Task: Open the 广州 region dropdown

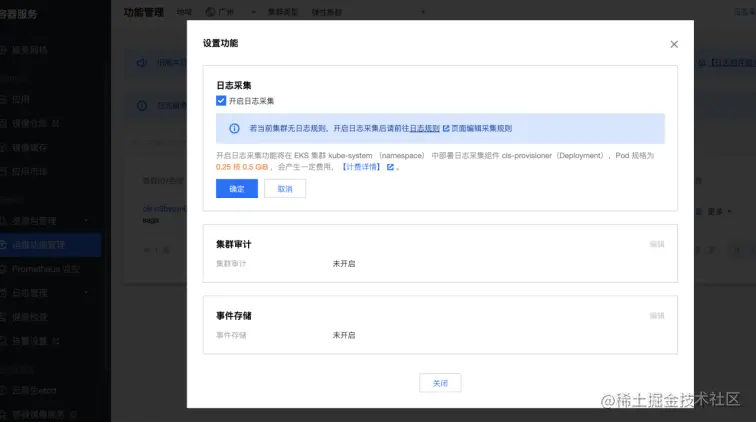Action: pyautogui.click(x=230, y=12)
